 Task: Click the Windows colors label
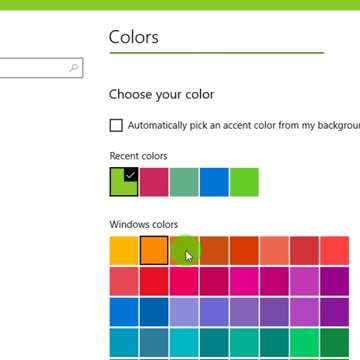pyautogui.click(x=144, y=224)
